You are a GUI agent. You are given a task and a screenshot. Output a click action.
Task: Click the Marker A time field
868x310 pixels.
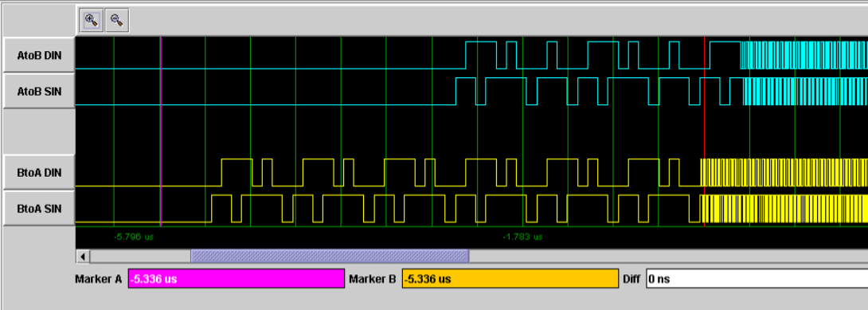(x=237, y=278)
